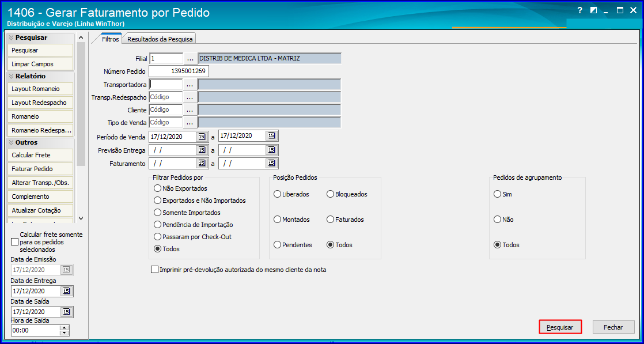Open calendar for Data de Saída
The height and width of the screenshot is (344, 644).
point(66,312)
